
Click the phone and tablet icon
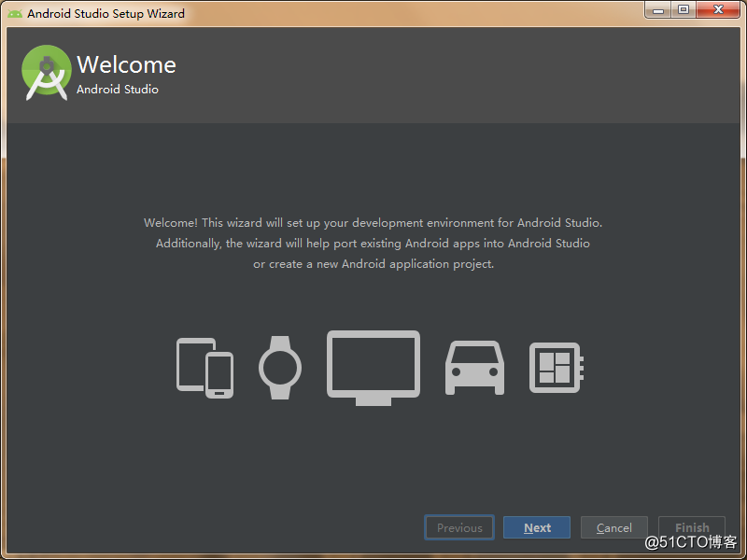point(204,368)
